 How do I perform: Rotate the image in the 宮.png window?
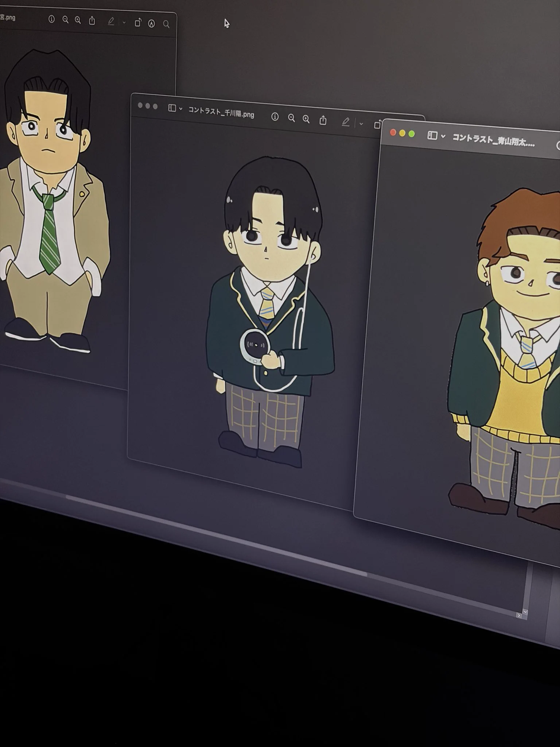coord(138,23)
